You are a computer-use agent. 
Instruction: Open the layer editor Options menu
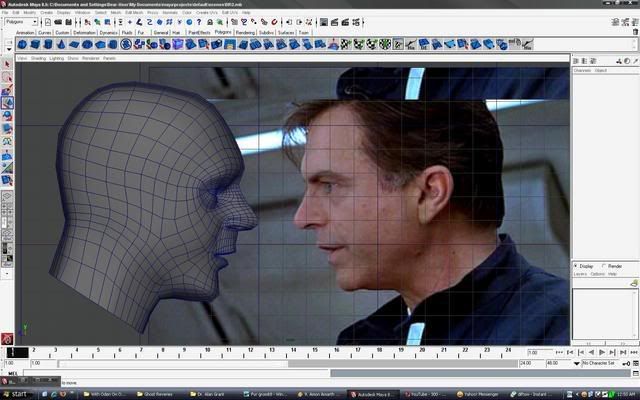[598, 274]
